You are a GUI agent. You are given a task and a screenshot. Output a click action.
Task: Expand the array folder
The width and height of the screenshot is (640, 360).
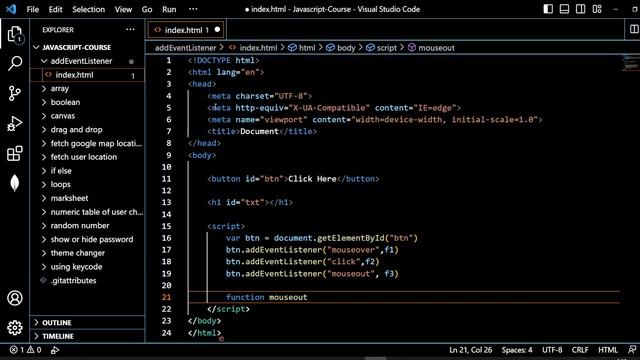coord(87,89)
